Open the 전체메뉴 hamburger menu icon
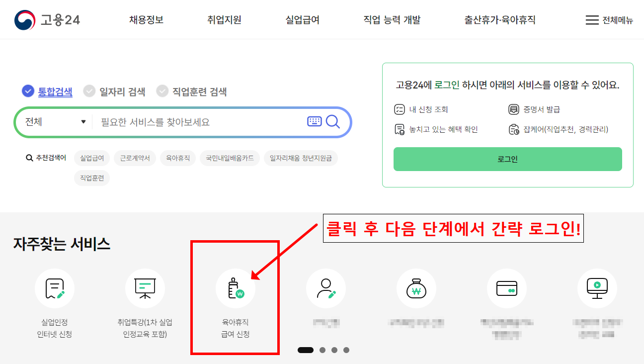This screenshot has height=364, width=644. [592, 20]
